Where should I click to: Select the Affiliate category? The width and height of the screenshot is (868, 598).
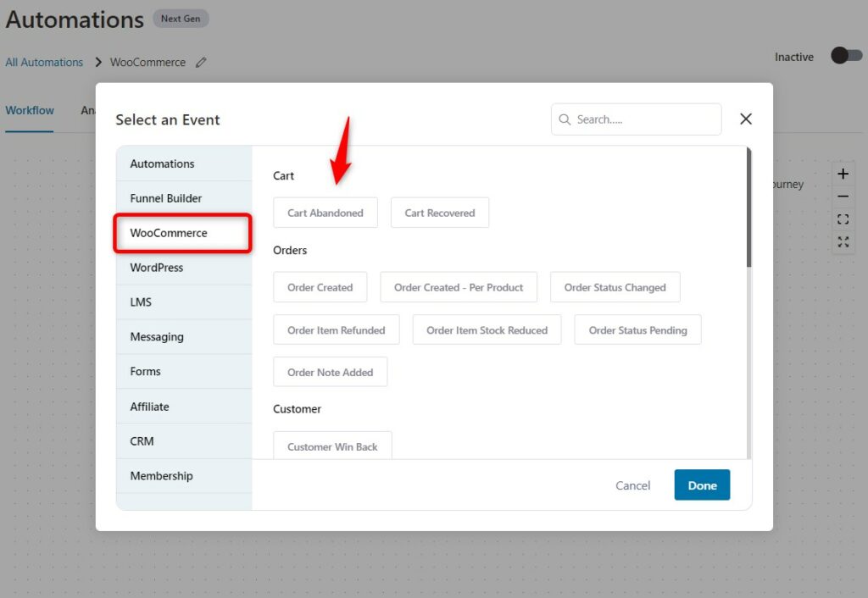[x=184, y=406]
